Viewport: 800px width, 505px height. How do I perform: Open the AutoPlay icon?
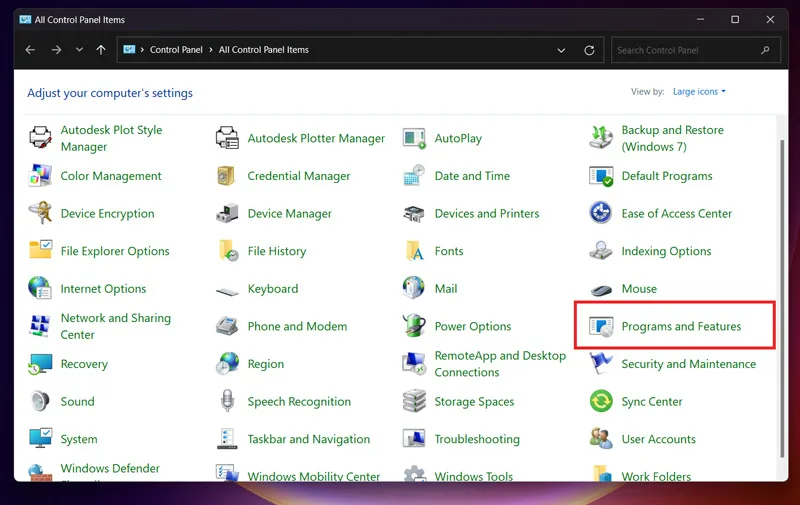coord(414,138)
